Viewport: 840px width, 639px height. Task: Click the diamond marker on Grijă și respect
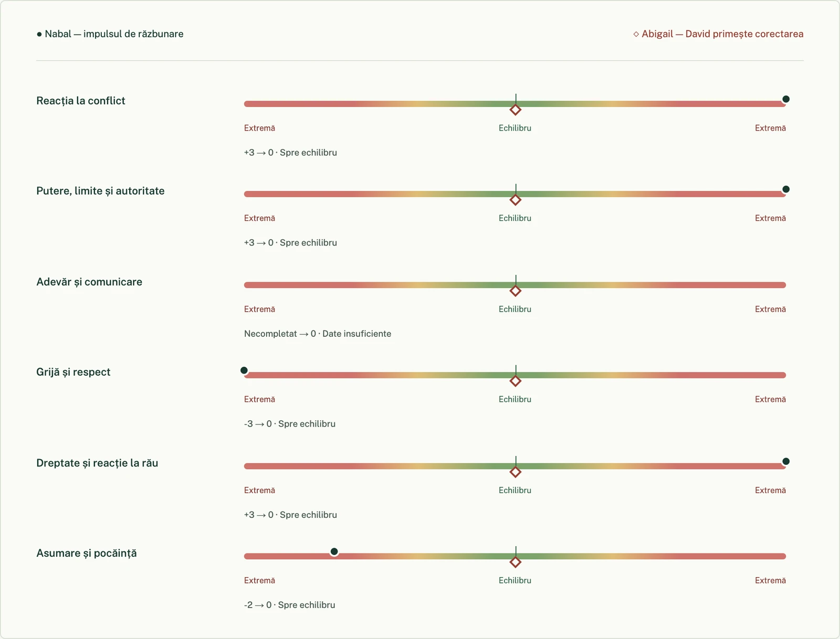[516, 381]
